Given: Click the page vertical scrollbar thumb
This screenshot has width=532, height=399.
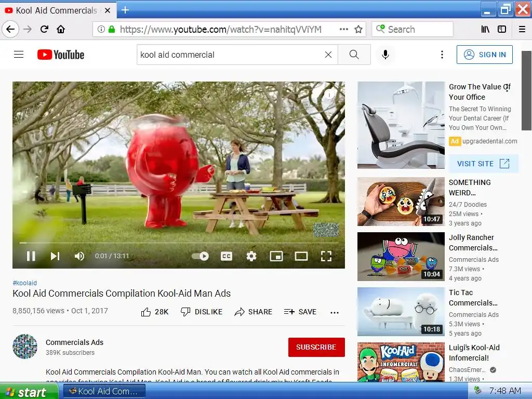Looking at the screenshot, I should click(x=526, y=90).
